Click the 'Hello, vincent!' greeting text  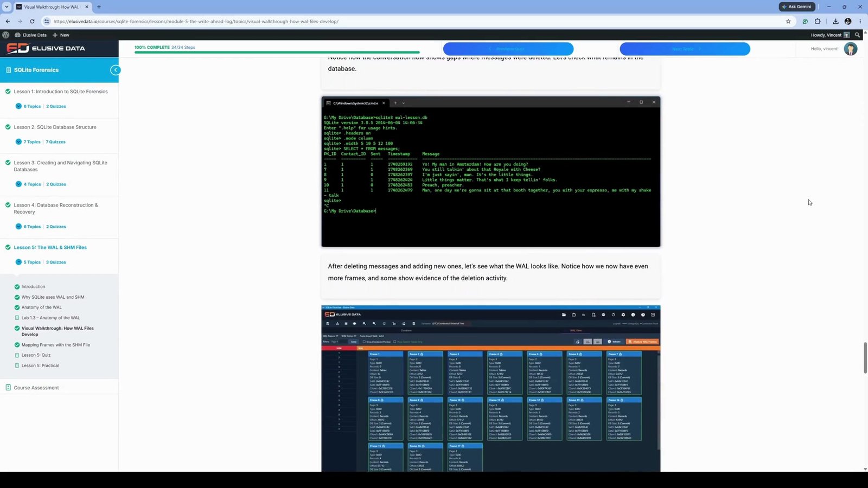[825, 49]
